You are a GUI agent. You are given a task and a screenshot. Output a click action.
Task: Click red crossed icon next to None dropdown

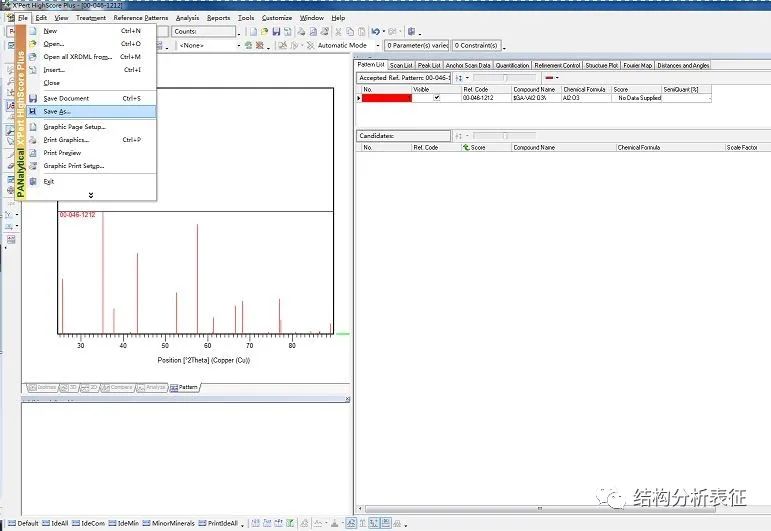click(x=260, y=45)
